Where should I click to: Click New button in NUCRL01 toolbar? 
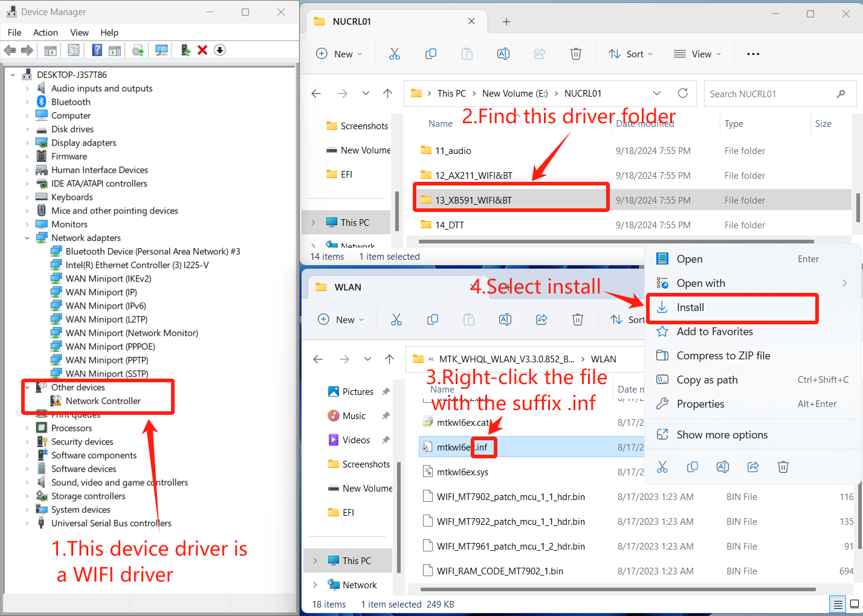339,54
